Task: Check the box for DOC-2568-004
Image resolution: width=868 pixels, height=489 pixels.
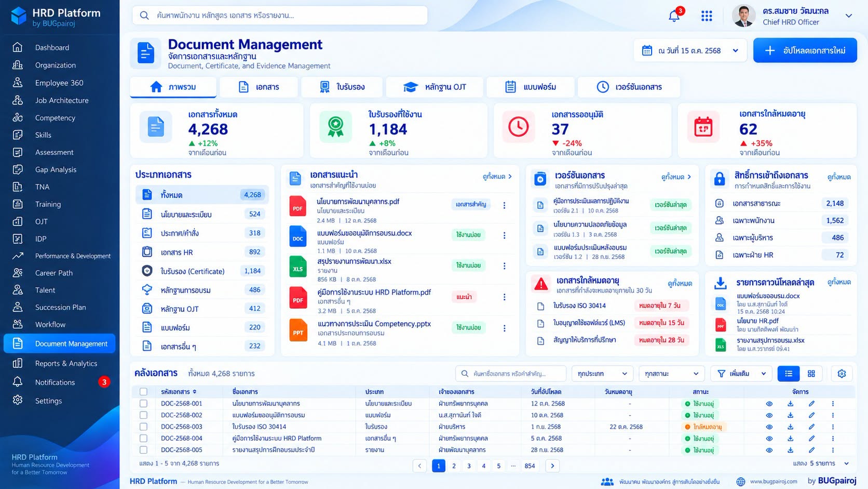Action: click(143, 438)
